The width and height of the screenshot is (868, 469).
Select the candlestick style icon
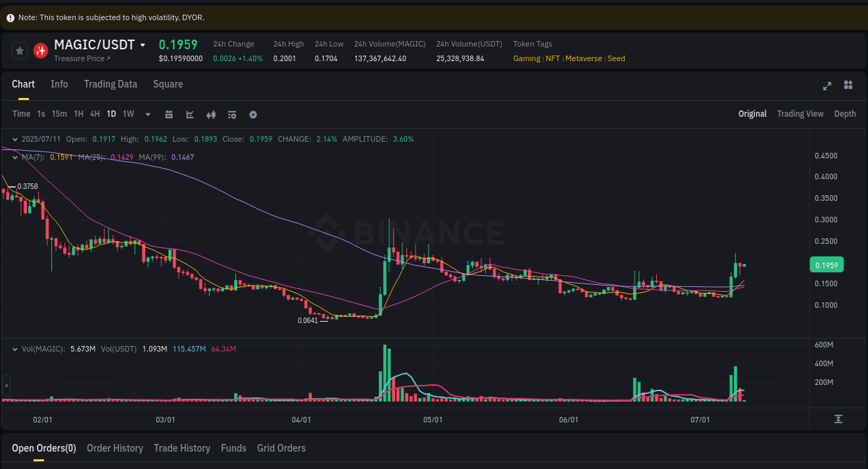tap(211, 114)
